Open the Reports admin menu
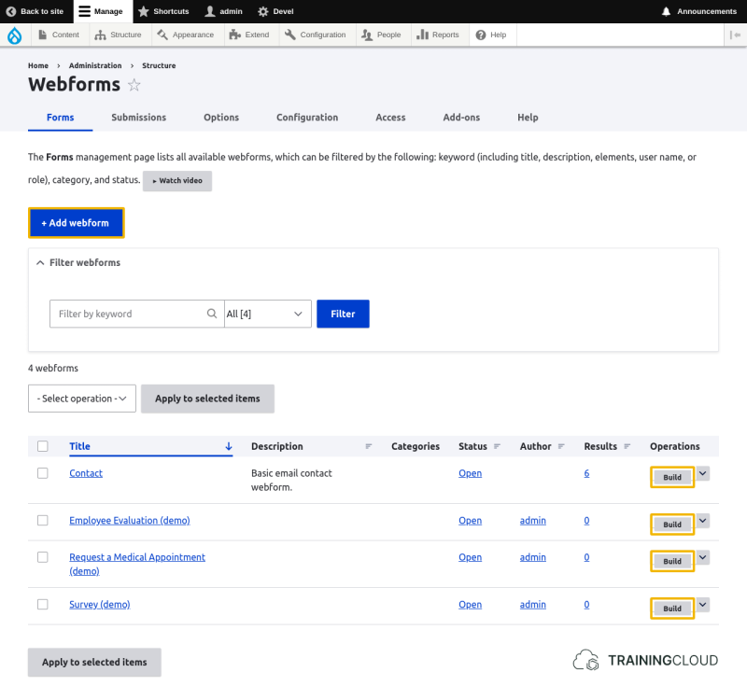Viewport: 747px width, 700px height. click(438, 35)
